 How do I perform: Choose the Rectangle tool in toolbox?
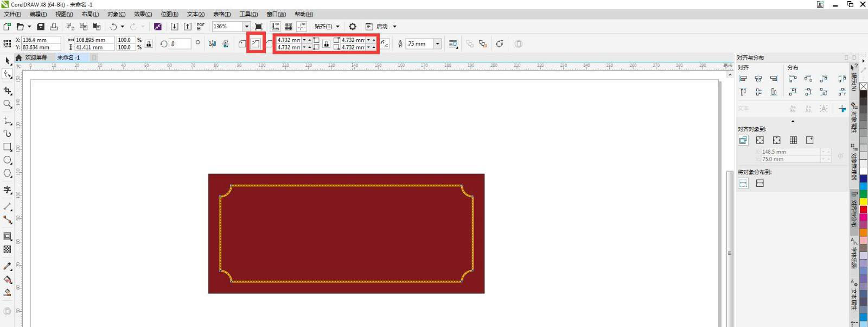pos(8,147)
